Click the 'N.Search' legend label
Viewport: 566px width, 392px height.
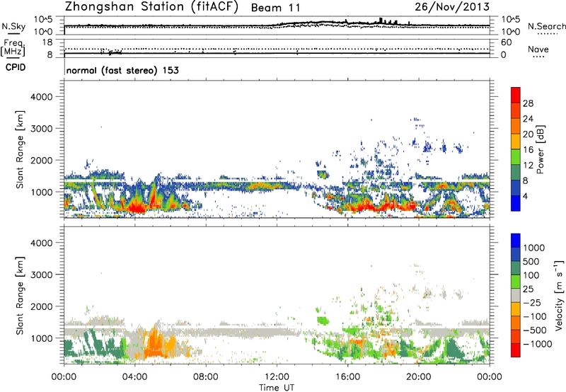[x=546, y=26]
